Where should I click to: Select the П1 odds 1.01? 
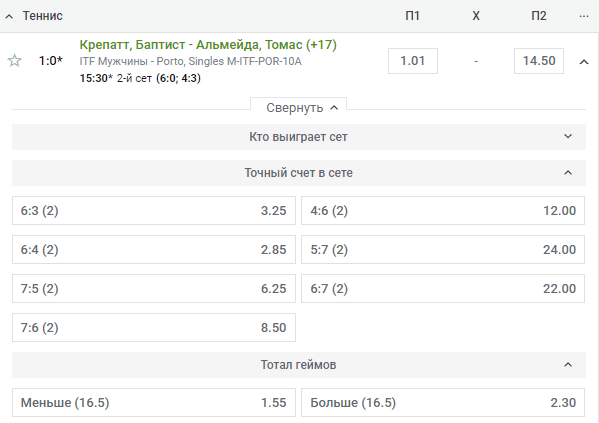pyautogui.click(x=413, y=61)
